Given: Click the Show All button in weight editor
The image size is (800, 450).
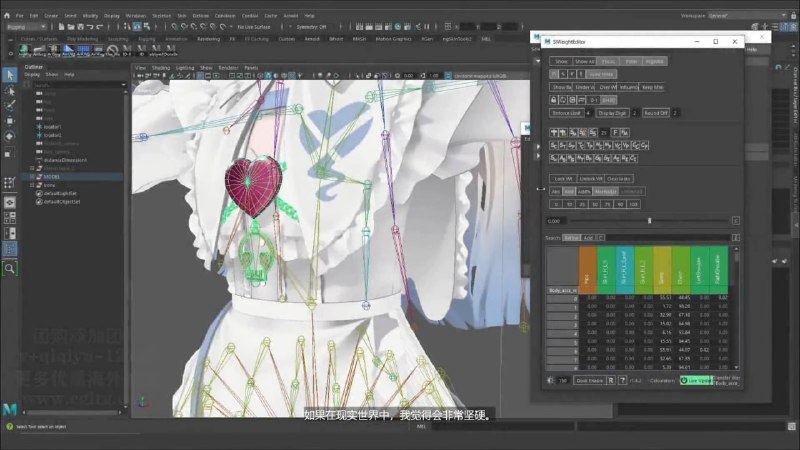Looking at the screenshot, I should coord(585,61).
